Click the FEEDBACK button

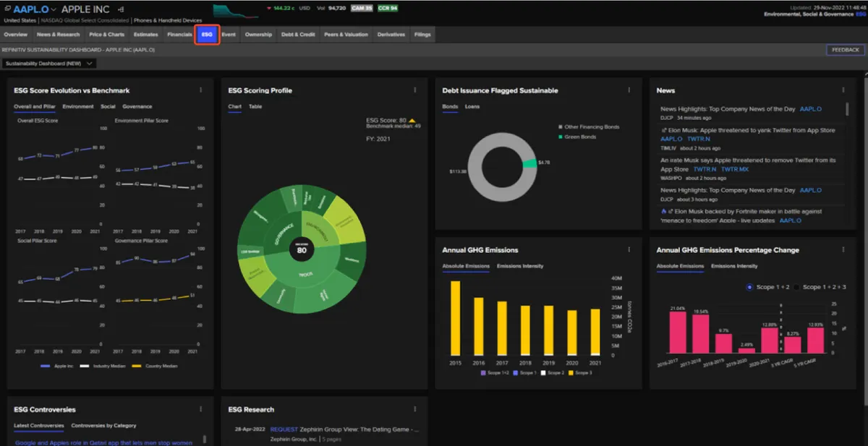(x=846, y=50)
